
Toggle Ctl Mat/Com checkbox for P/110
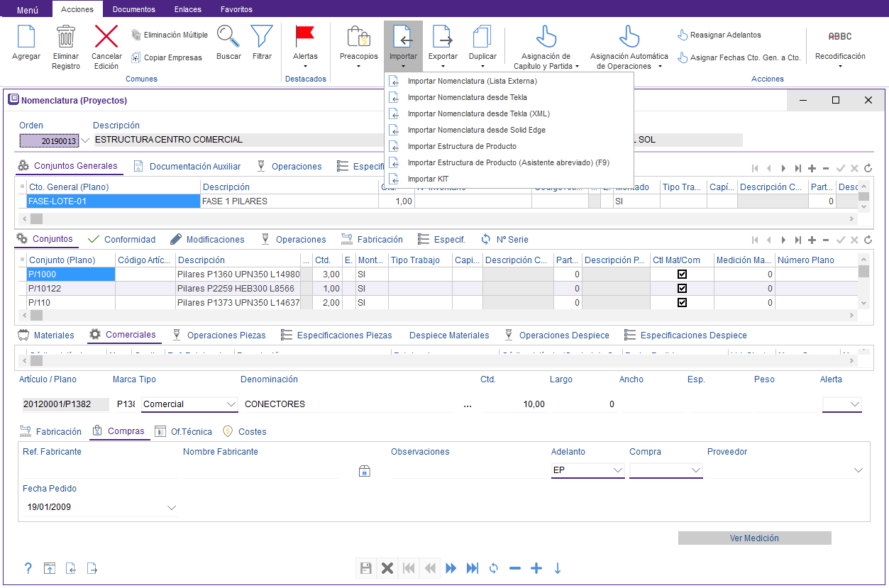point(682,303)
